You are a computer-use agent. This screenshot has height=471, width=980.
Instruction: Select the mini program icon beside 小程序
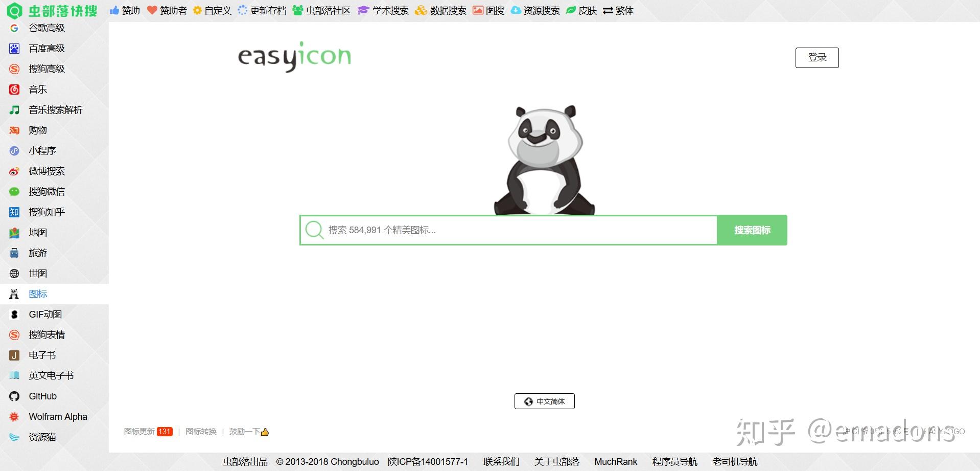14,151
